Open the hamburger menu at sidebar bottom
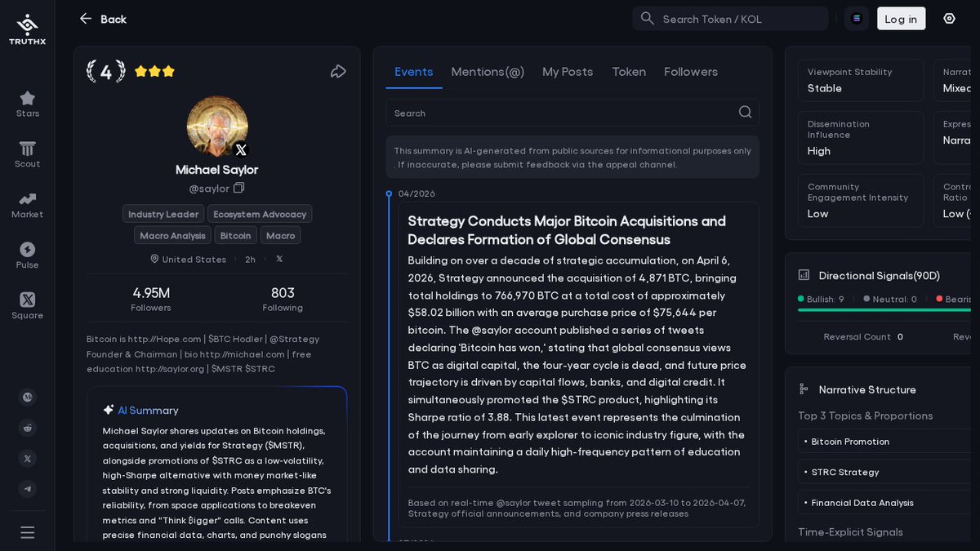 point(28,532)
